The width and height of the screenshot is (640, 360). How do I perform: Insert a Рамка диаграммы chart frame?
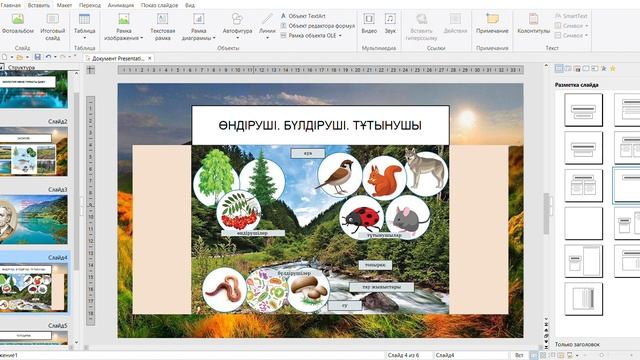click(198, 26)
